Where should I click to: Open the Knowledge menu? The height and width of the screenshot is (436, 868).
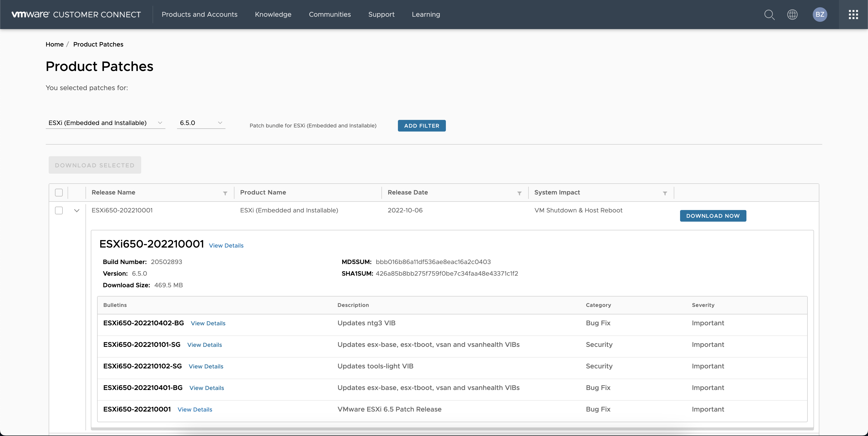click(x=273, y=15)
